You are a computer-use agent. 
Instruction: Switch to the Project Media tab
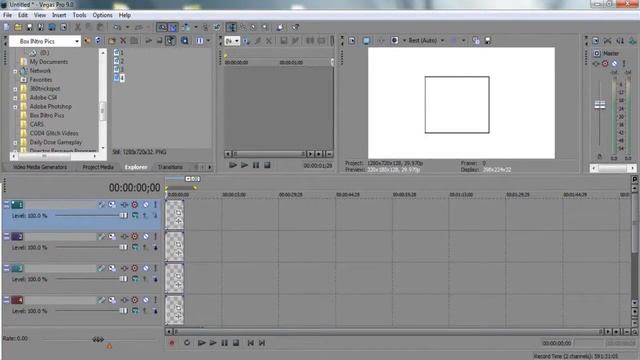tap(98, 167)
